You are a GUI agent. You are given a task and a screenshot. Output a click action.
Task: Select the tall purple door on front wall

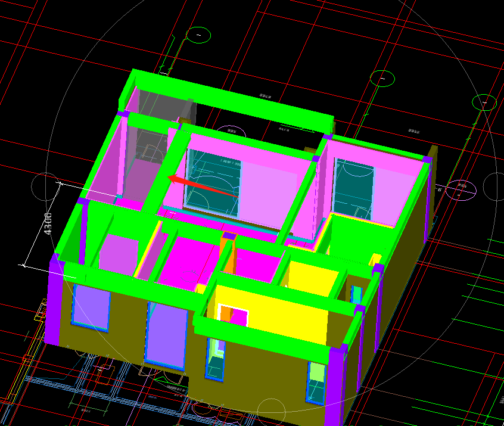(166, 335)
